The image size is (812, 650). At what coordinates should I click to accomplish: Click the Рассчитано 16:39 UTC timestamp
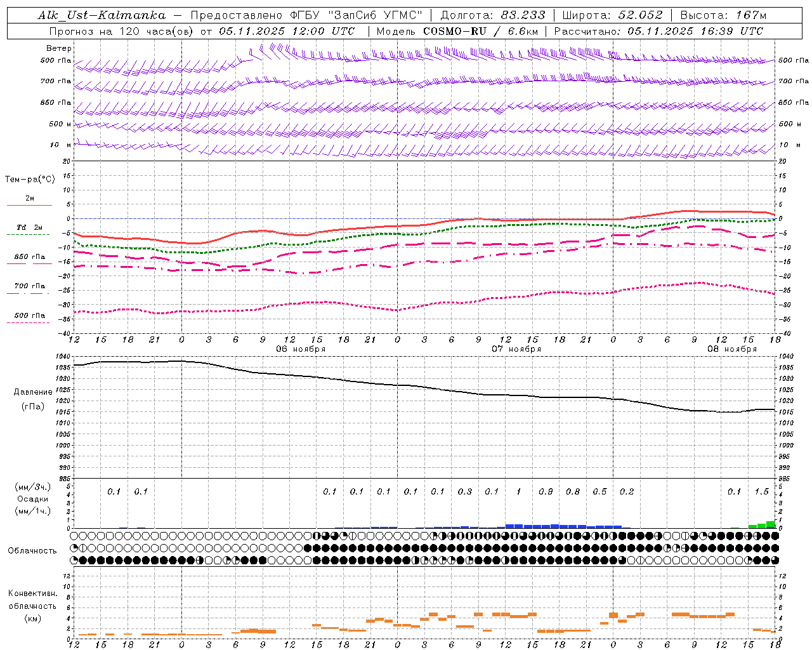(x=658, y=31)
